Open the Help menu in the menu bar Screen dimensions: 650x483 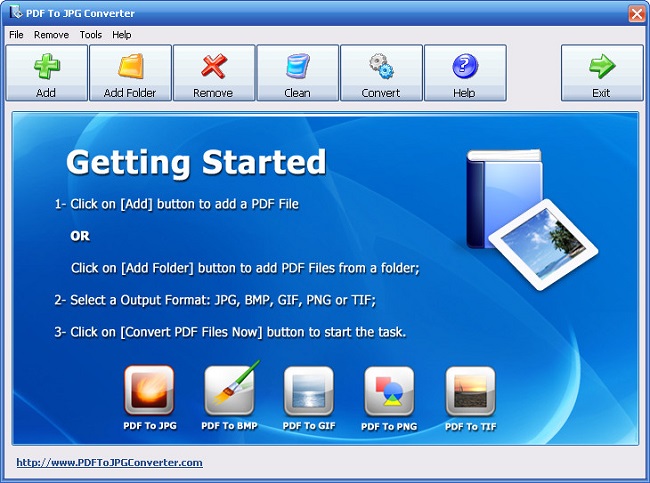[122, 35]
